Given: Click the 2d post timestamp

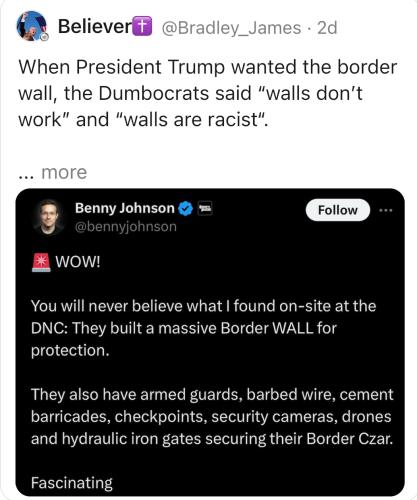Looking at the screenshot, I should tap(327, 28).
